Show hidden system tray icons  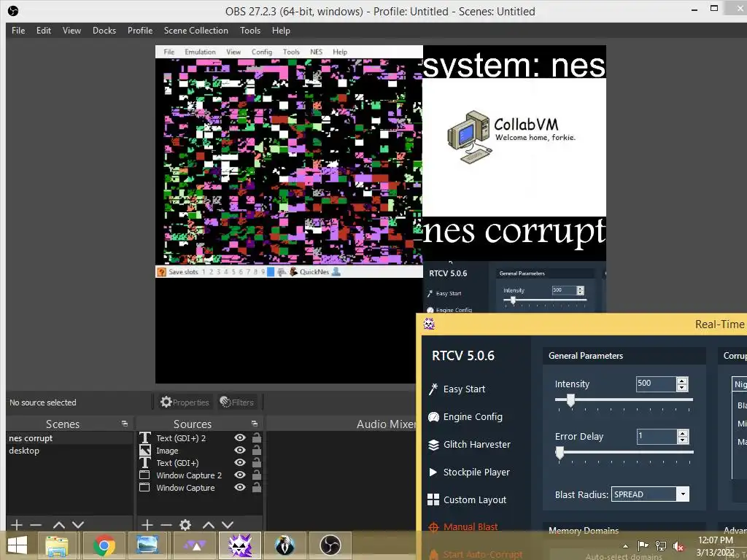pyautogui.click(x=625, y=546)
